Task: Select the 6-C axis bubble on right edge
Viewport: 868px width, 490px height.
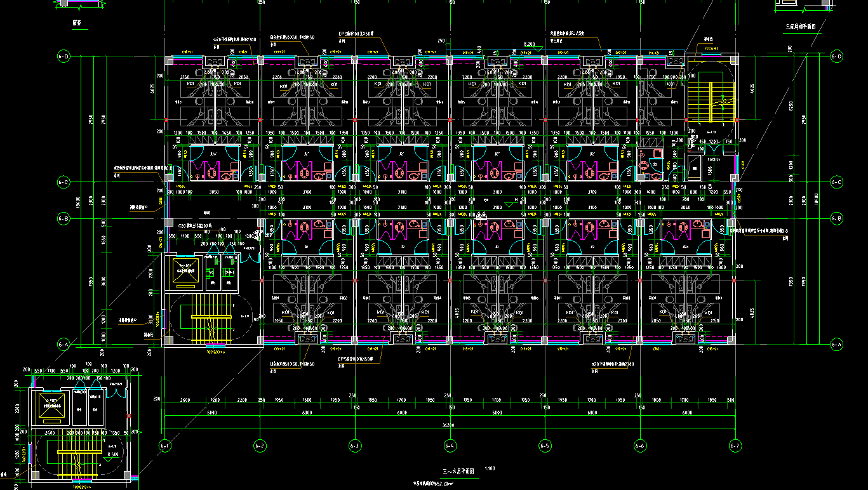Action: [836, 182]
